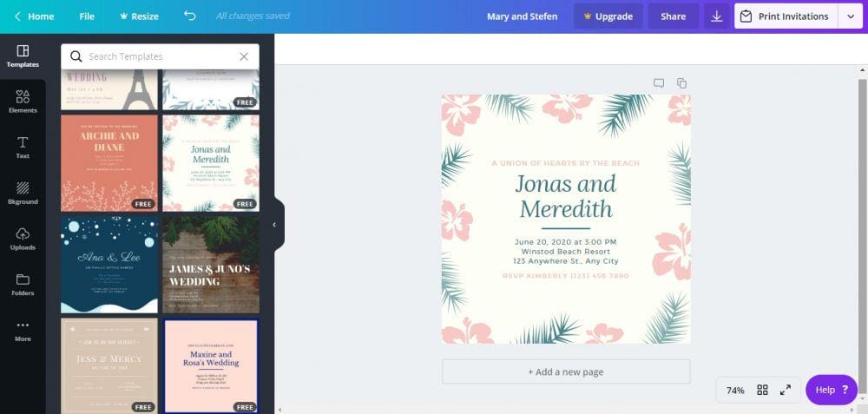Duplicate the current page
Screen dimensions: 868x414
[x=681, y=83]
